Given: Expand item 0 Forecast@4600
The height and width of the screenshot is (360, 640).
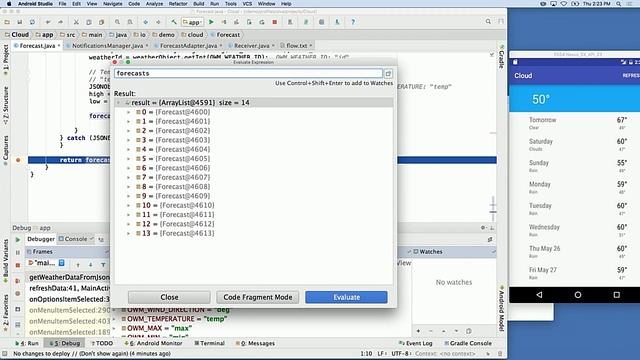Looking at the screenshot, I should [129, 112].
